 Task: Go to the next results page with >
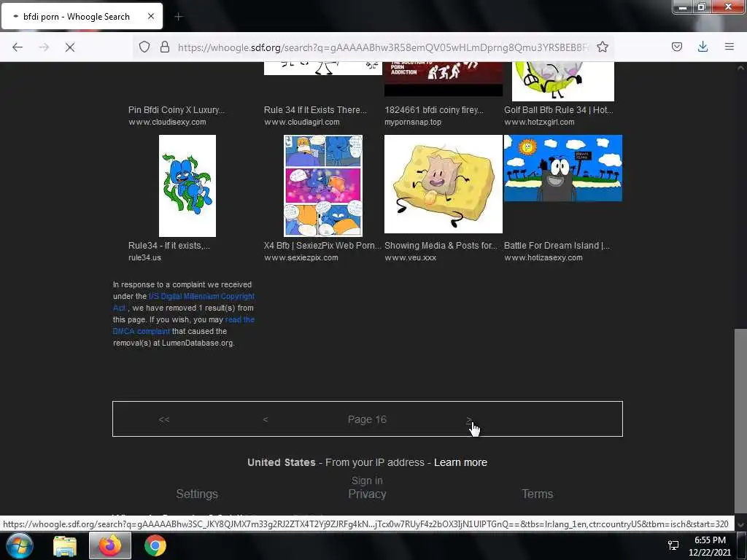[469, 419]
